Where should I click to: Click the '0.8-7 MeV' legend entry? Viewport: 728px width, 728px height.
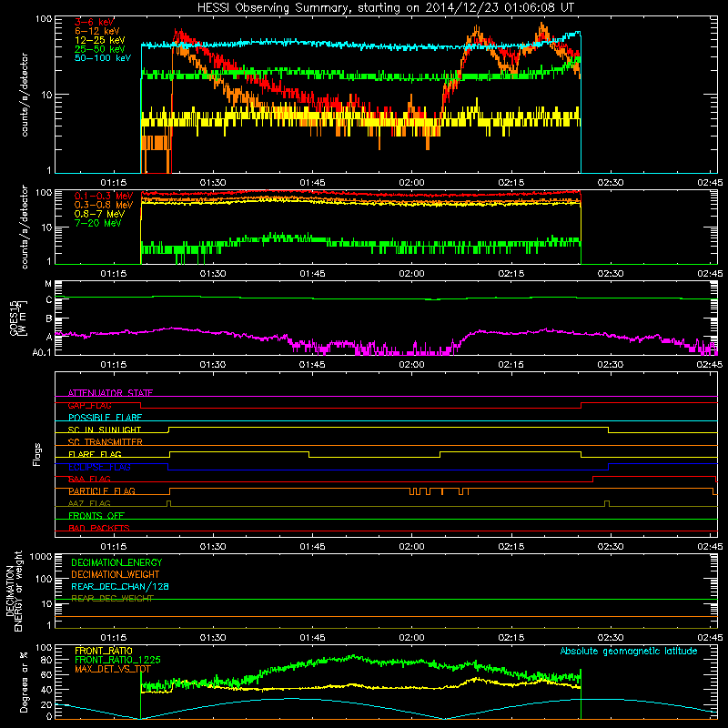100,214
